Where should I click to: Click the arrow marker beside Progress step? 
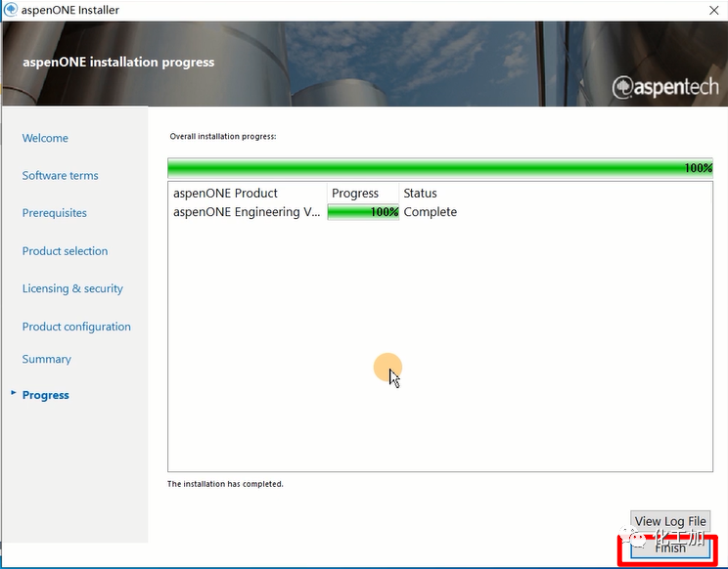tap(13, 393)
